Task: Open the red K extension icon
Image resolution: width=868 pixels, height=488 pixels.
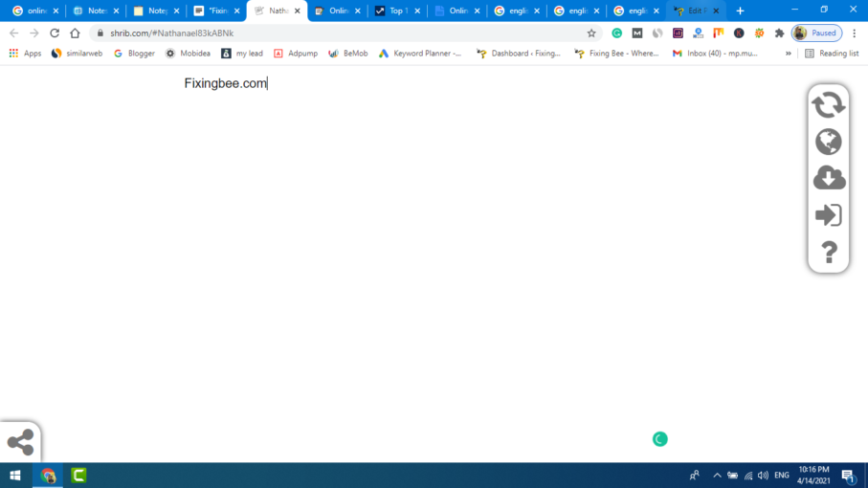Action: click(x=739, y=33)
